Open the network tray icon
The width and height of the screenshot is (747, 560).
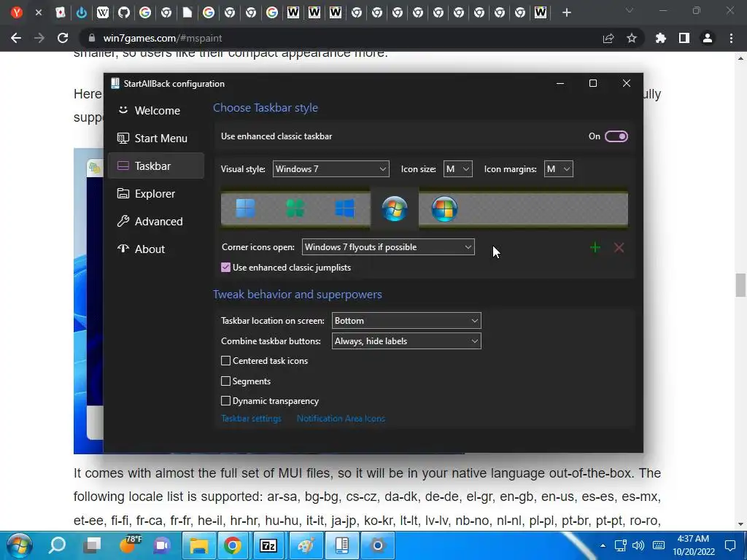620,545
